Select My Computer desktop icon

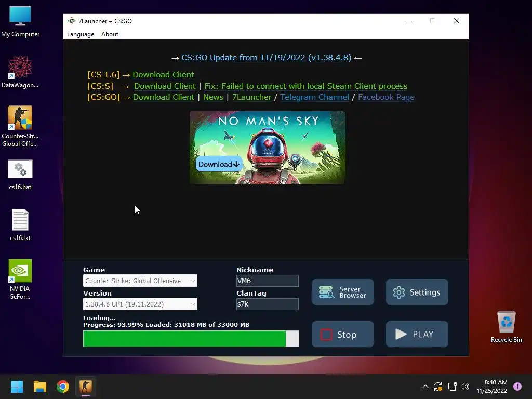[x=20, y=22]
